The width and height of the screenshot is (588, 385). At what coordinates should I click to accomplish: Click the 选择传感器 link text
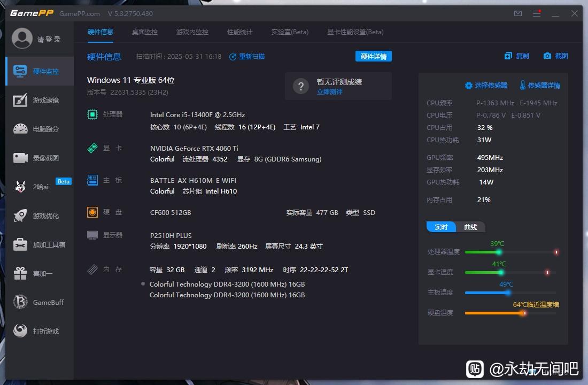(491, 86)
